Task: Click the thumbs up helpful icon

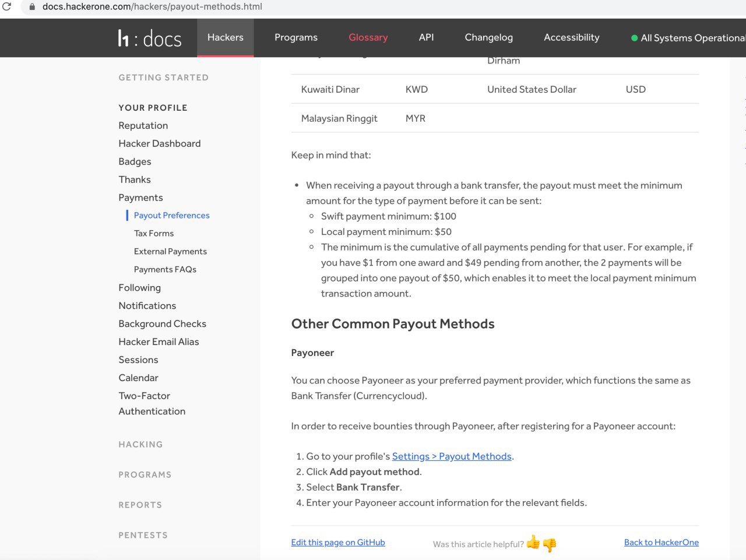Action: point(533,543)
